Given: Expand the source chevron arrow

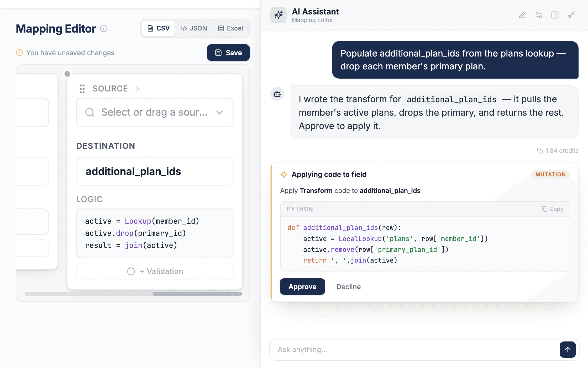Looking at the screenshot, I should tap(219, 113).
